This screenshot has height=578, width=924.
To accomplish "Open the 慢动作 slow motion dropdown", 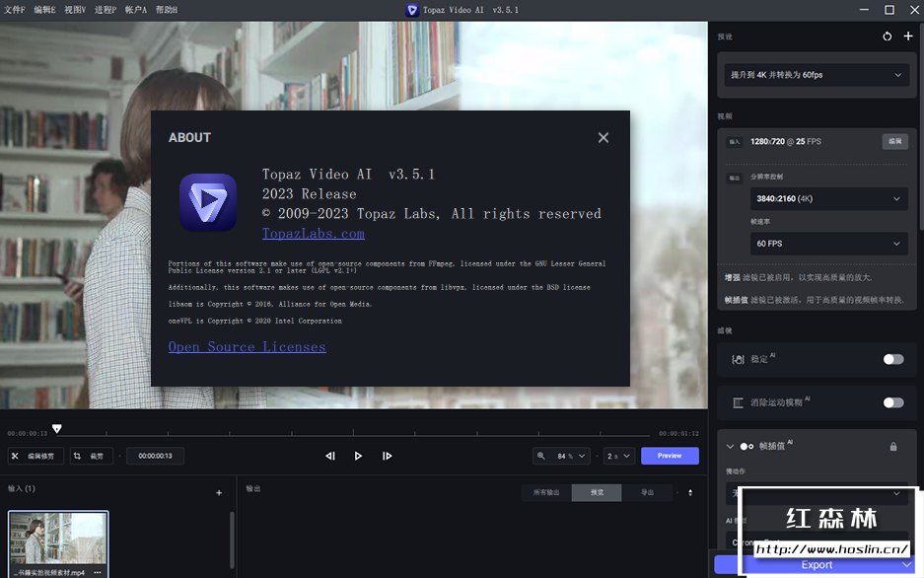I will [x=817, y=492].
